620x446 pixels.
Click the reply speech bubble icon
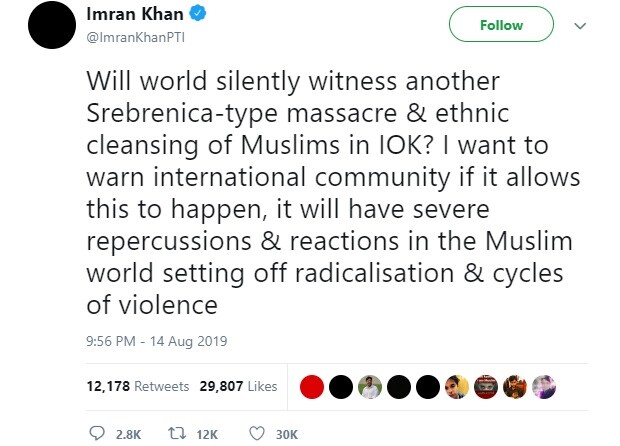coord(97,433)
